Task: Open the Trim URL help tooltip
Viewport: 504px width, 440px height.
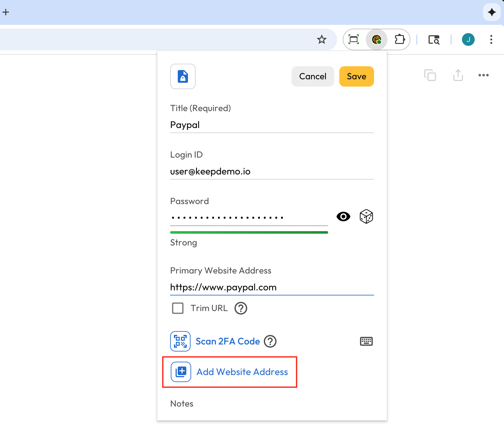Action: coord(241,308)
